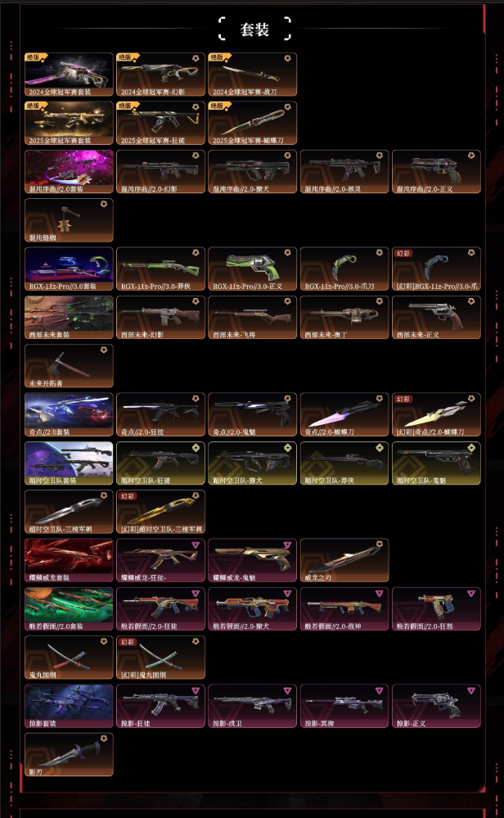The height and width of the screenshot is (818, 504).
Task: Select the 2025全球冠军赛-蝴蝶刀 skin
Action: tap(252, 123)
